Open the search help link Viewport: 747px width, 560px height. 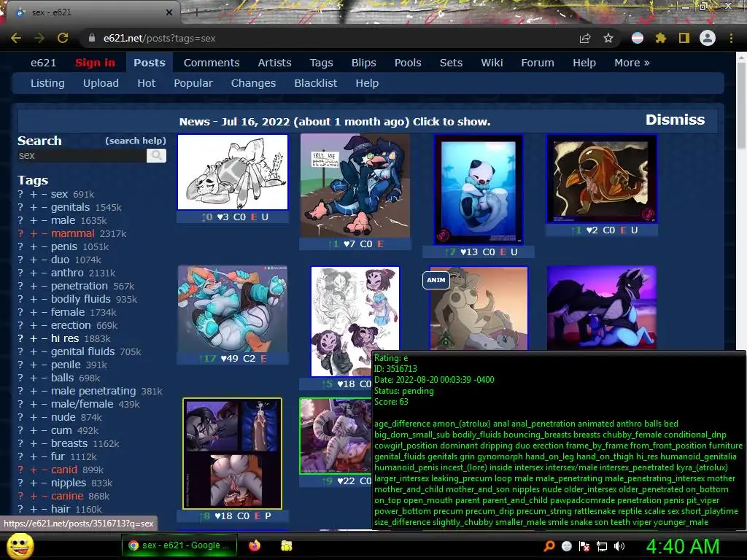coord(135,141)
